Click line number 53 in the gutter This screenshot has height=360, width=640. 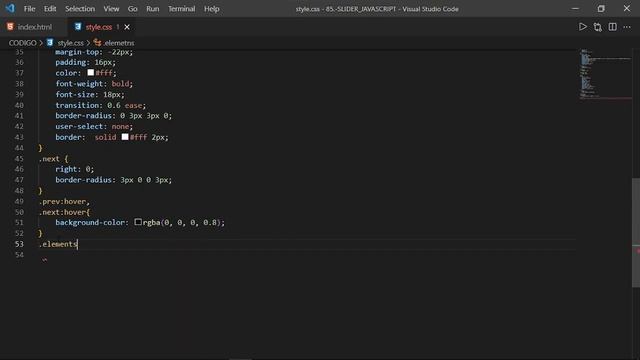19,244
